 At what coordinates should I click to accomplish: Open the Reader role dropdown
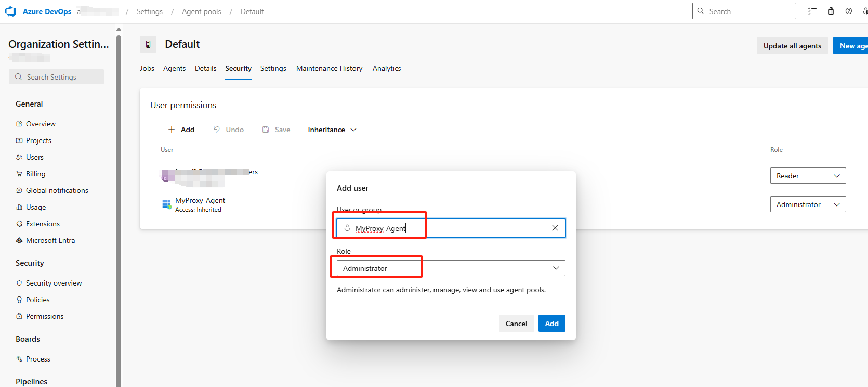[x=808, y=176]
